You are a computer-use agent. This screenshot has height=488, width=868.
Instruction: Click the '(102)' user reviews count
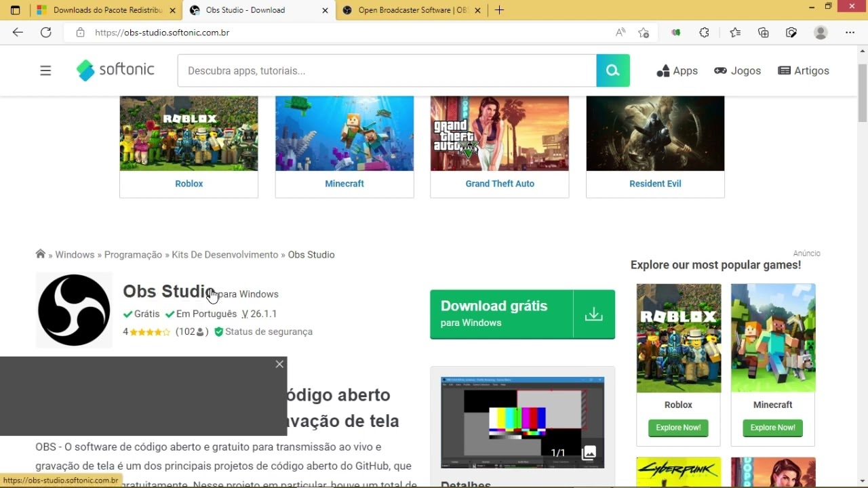(x=192, y=331)
